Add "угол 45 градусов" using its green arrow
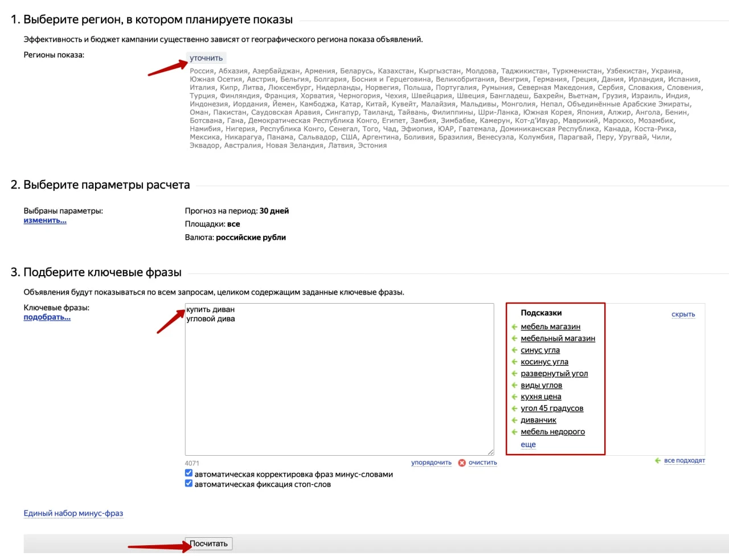The height and width of the screenshot is (560, 729). pyautogui.click(x=514, y=408)
